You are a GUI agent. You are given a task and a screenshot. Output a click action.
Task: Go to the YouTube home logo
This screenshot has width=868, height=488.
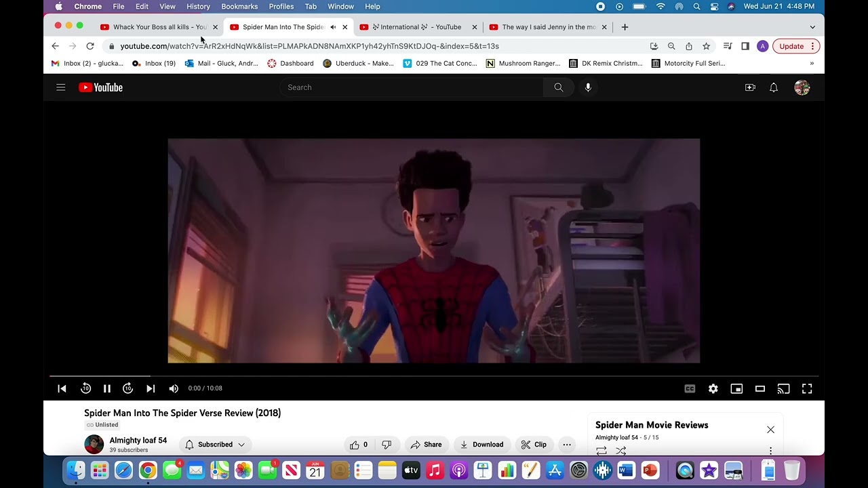coord(100,87)
